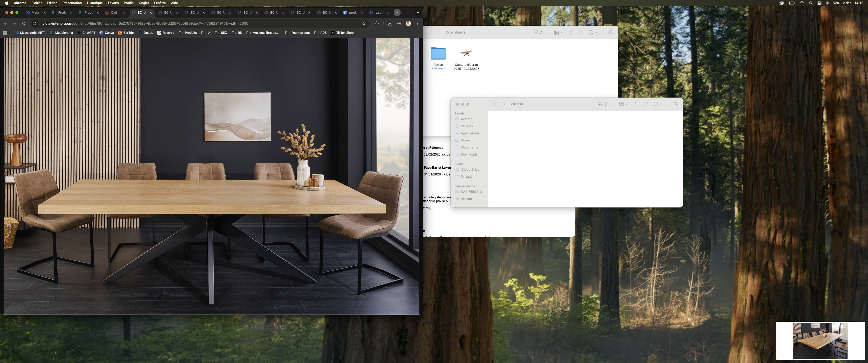Screen dimensions: 868x363
Task: Reload the current page
Action: coord(23,24)
